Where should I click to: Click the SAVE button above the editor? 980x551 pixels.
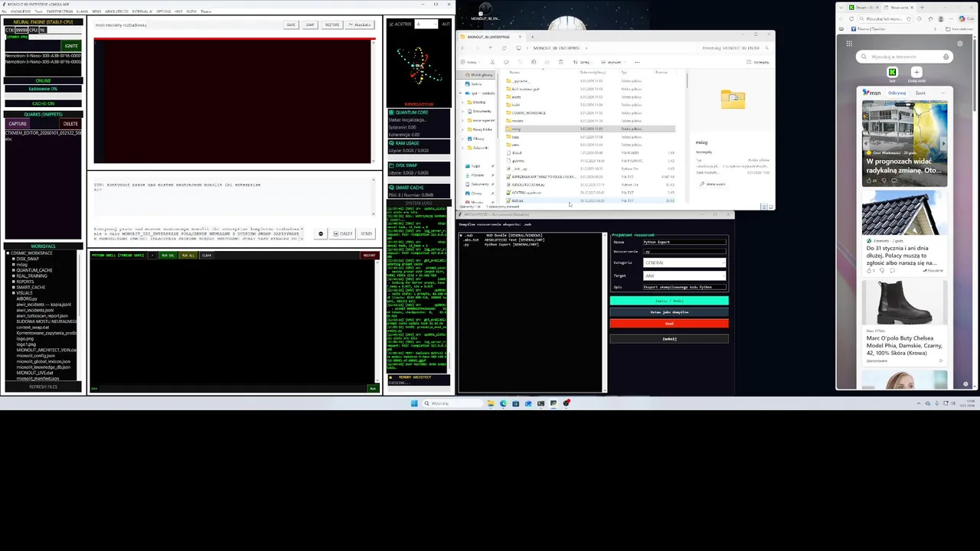(291, 24)
